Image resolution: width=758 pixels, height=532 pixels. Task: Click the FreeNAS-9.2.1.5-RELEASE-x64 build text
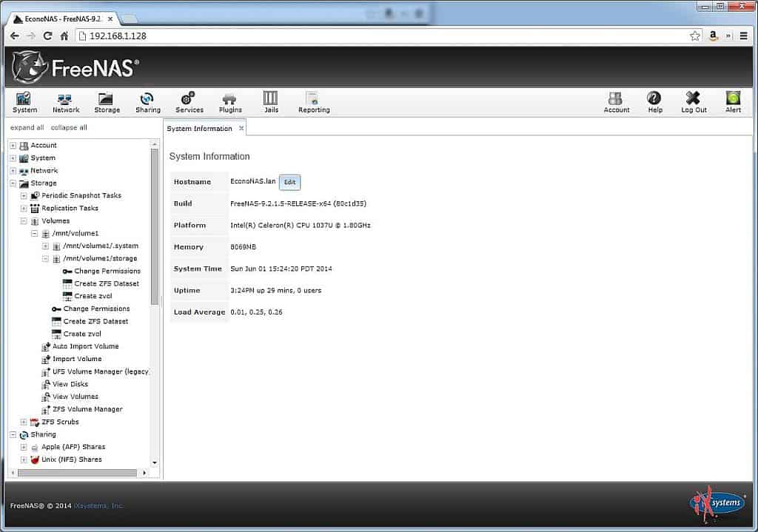pyautogui.click(x=298, y=203)
